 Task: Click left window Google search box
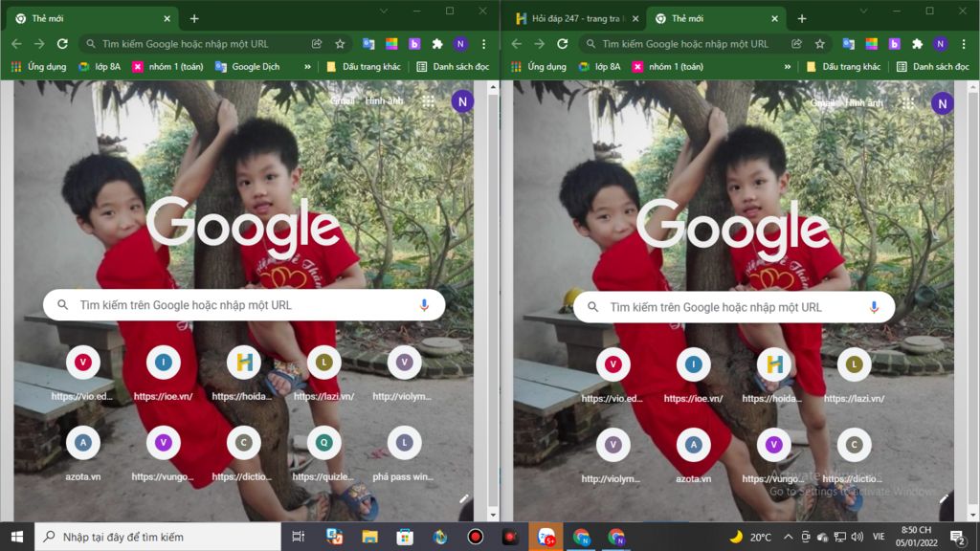point(244,305)
